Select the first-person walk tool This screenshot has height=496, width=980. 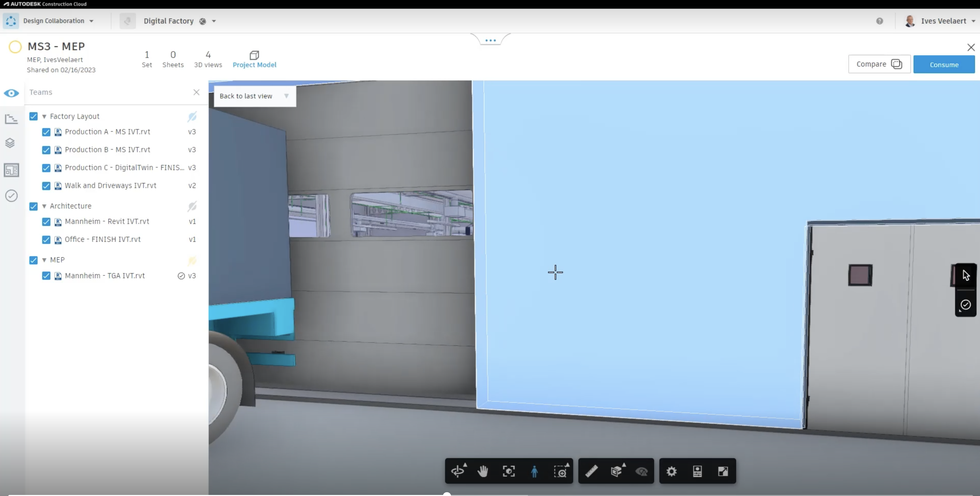pos(534,471)
